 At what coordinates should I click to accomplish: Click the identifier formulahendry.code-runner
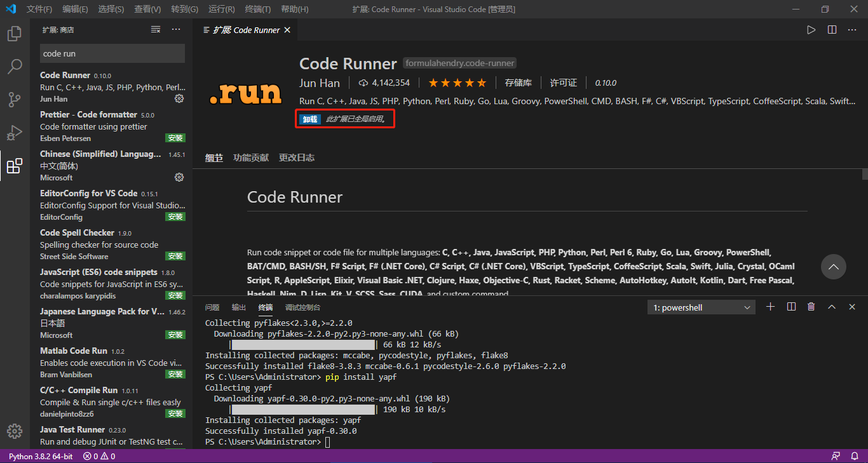point(460,63)
